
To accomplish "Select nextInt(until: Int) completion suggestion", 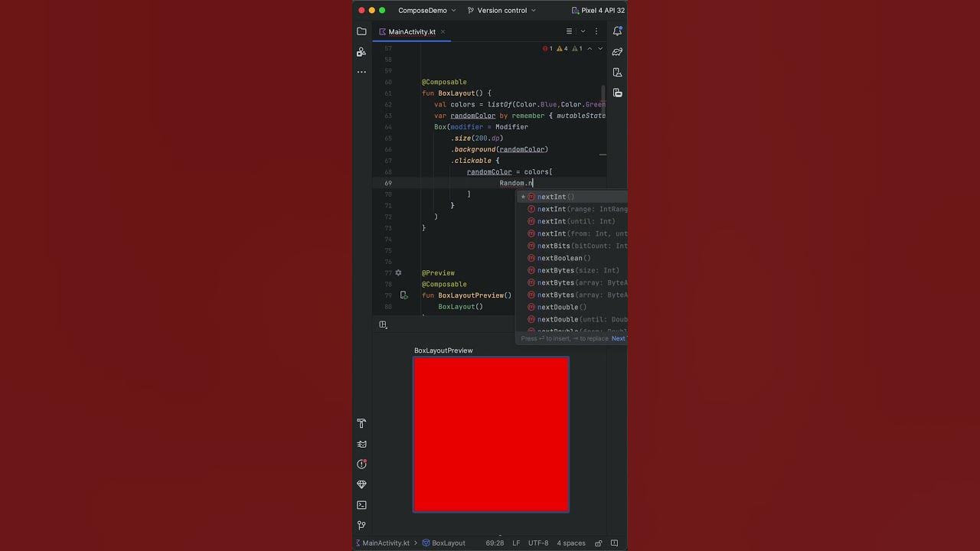I will pos(572,221).
